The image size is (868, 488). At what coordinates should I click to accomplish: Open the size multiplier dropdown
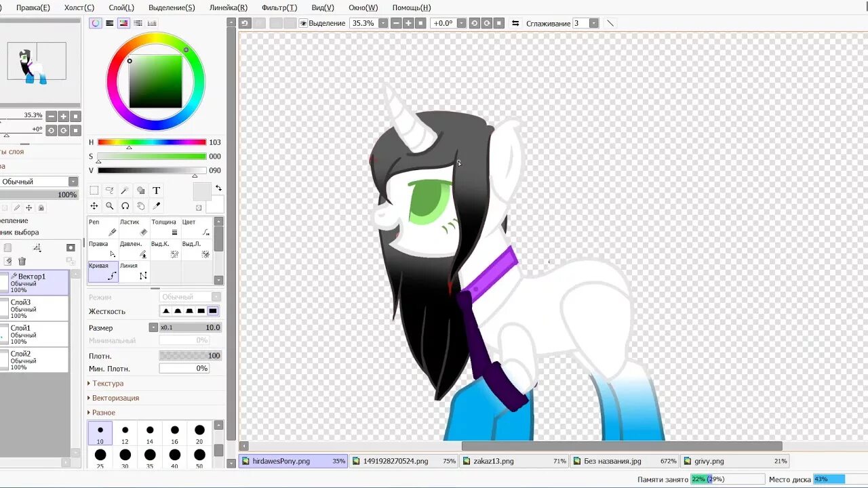tap(153, 327)
